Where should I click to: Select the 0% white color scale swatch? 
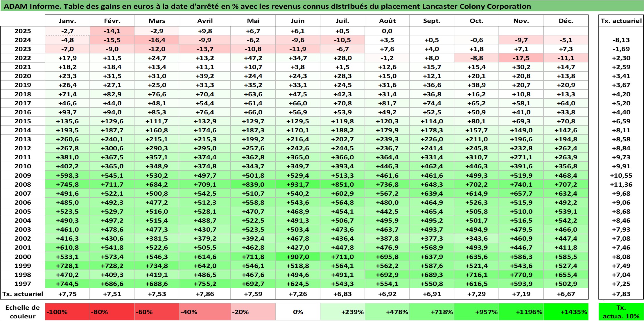(298, 312)
